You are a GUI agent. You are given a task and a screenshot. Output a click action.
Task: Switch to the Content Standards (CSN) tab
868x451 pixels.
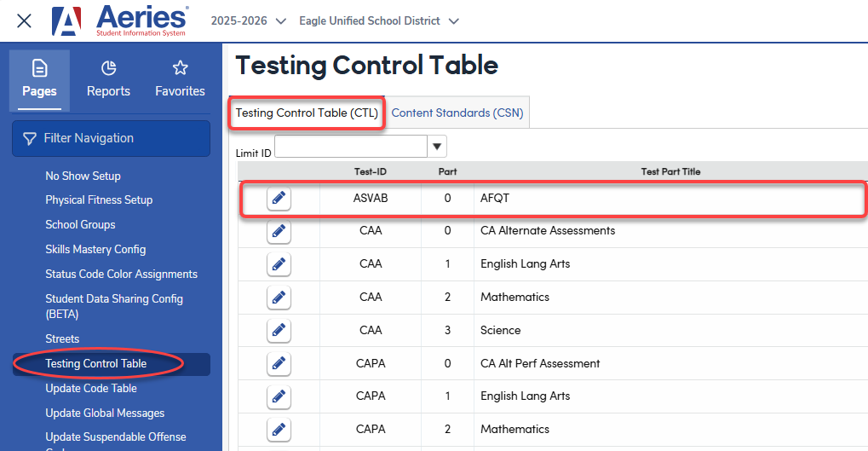pos(457,113)
